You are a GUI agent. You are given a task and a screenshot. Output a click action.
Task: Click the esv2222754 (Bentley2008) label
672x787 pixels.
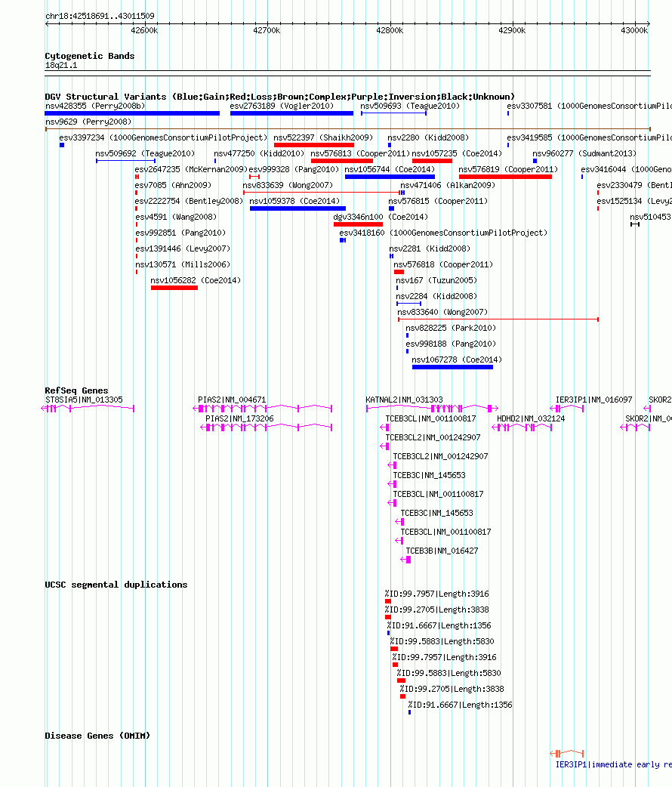(189, 201)
